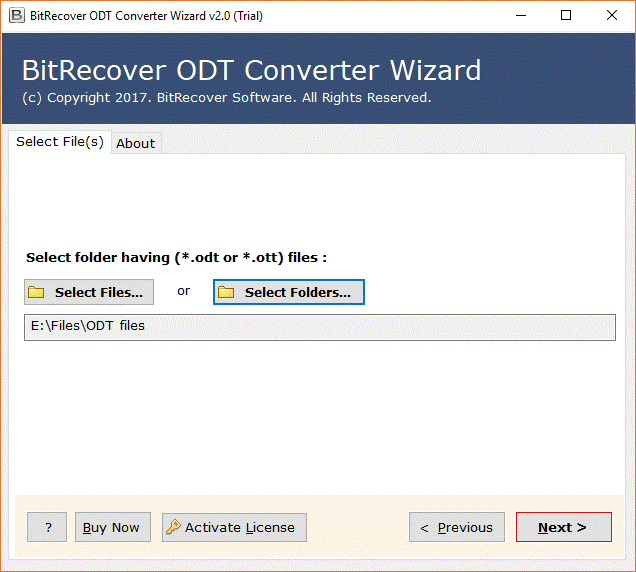Screen dimensions: 636x572
Task: Click the folder icon on Select Folders
Action: point(226,292)
